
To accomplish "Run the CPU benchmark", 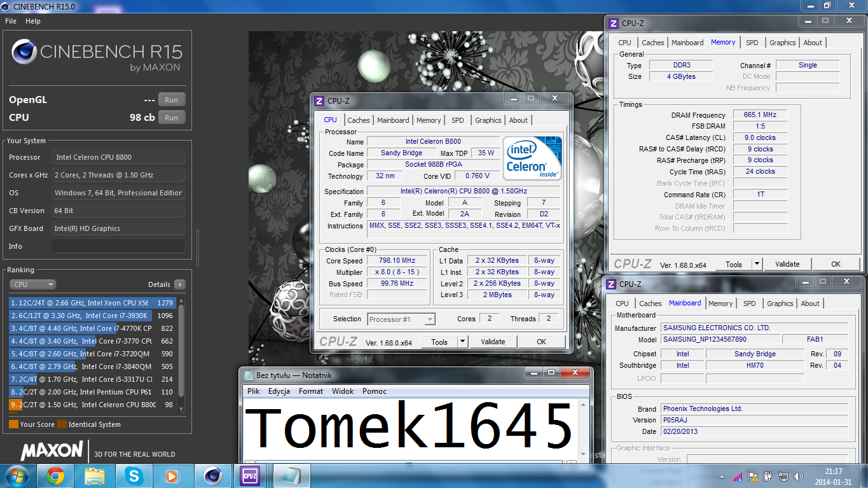I will coord(171,118).
